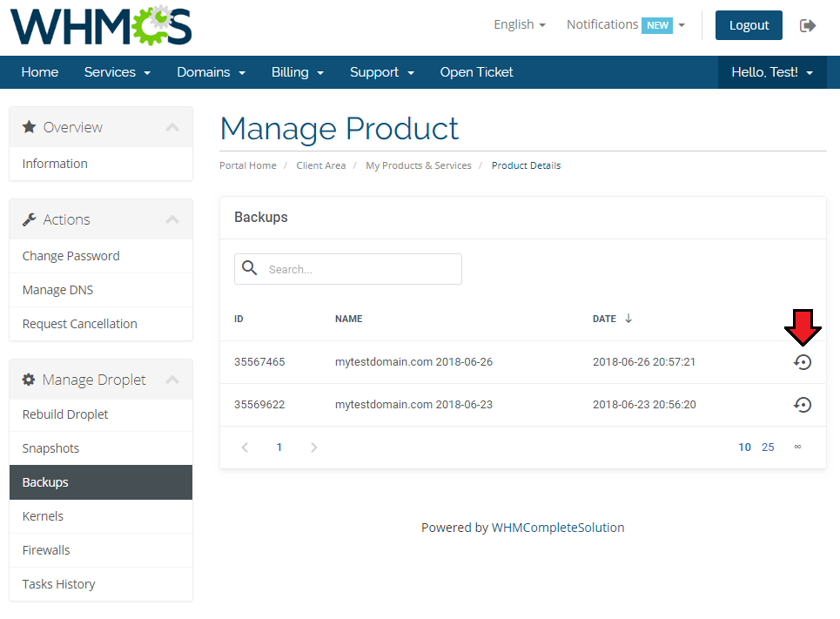Expand the Billing menu
Viewport: 840px width, 619px height.
click(x=298, y=72)
